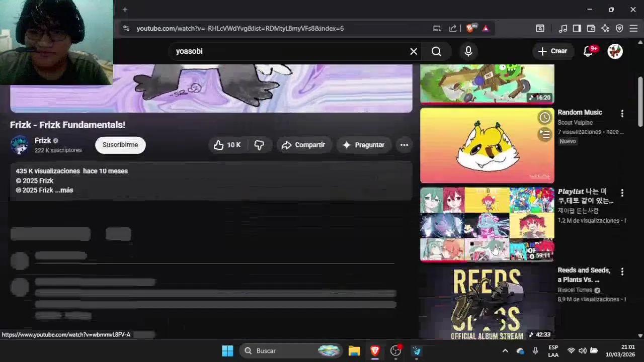
Task: Expand description with '...más'
Action: [x=64, y=190]
